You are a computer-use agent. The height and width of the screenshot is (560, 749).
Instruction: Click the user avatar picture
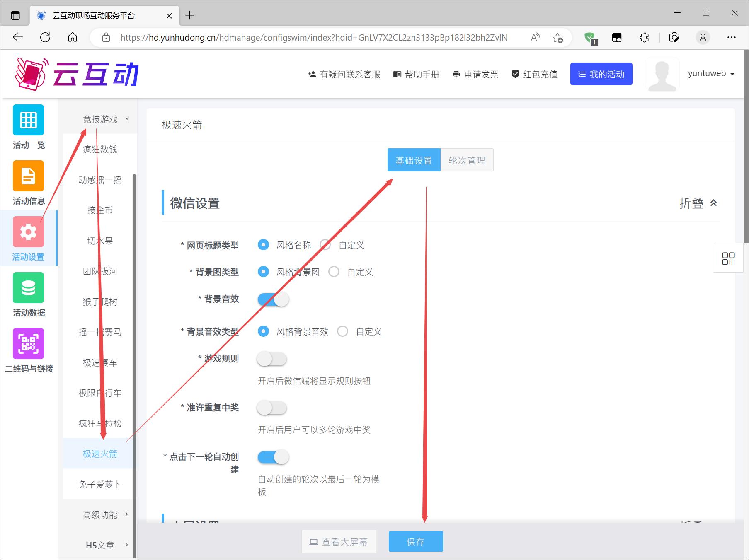tap(662, 74)
